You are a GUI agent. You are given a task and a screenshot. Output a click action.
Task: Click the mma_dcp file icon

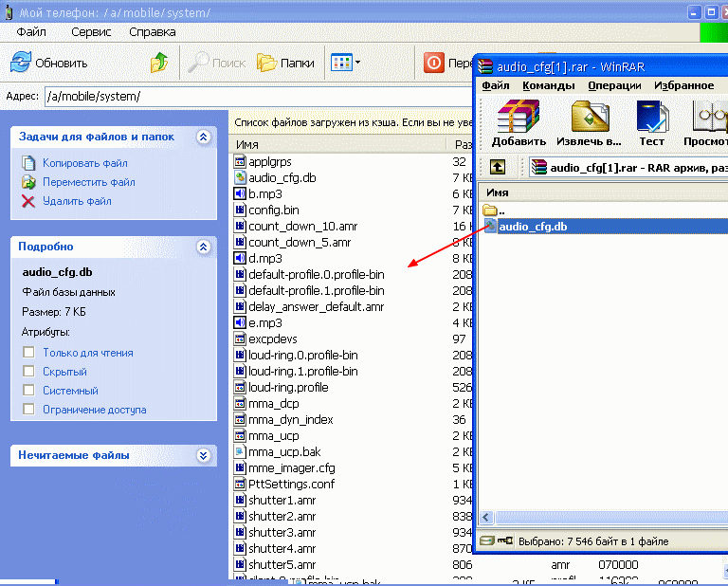tap(240, 404)
